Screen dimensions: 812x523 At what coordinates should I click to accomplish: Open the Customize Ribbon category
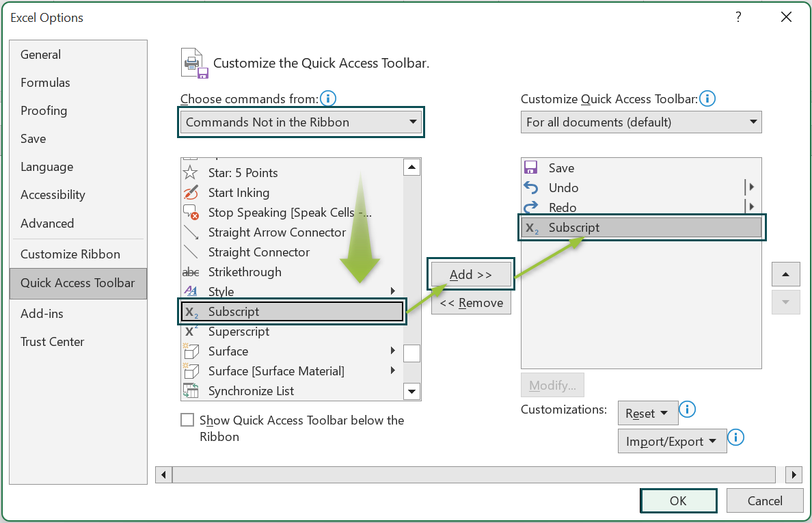[x=78, y=254]
